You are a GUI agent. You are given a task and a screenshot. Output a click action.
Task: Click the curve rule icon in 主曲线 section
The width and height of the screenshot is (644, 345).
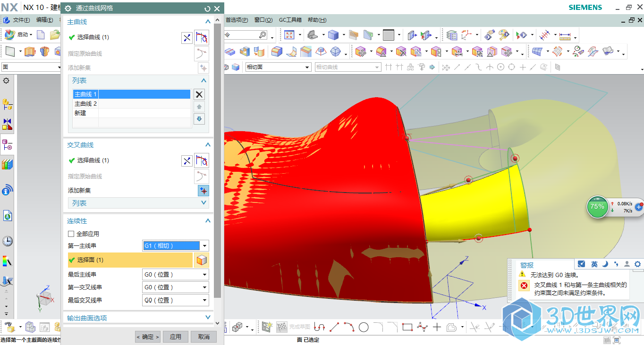point(202,37)
